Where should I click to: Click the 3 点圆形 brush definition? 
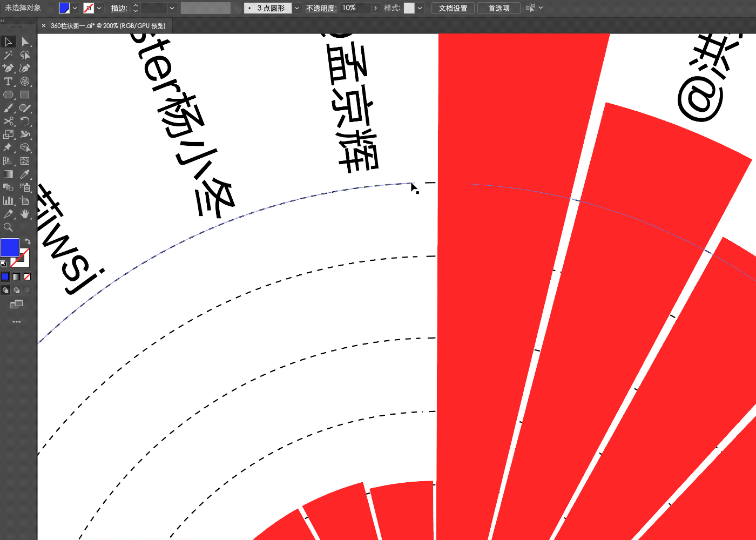point(268,8)
